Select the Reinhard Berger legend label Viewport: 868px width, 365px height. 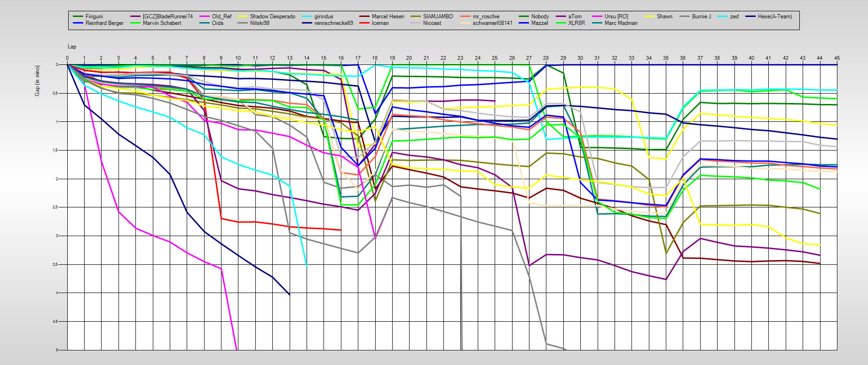(x=104, y=23)
